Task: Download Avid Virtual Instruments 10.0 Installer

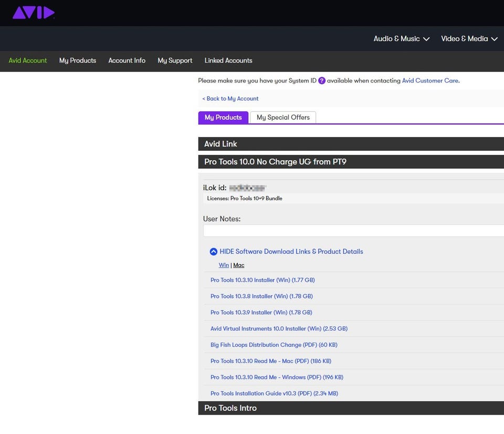Action: [x=279, y=328]
